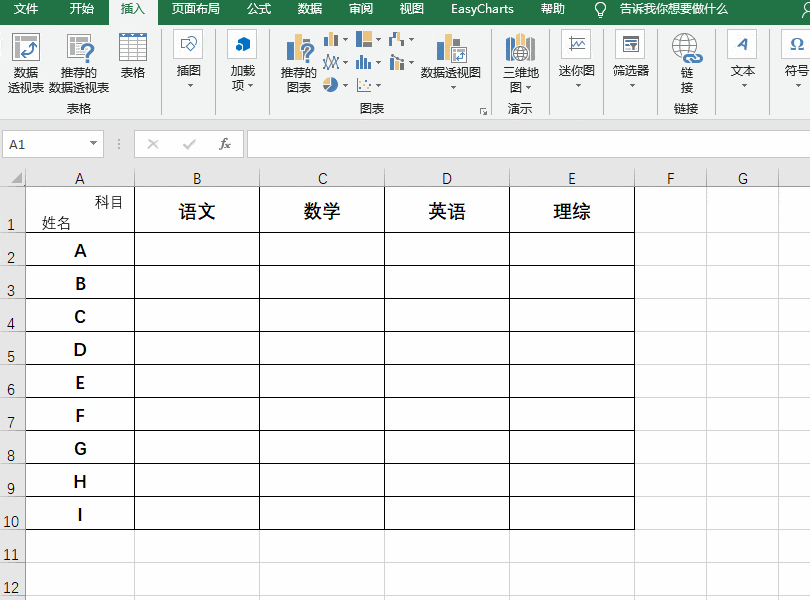Insert a waterfall or stock chart

point(397,39)
